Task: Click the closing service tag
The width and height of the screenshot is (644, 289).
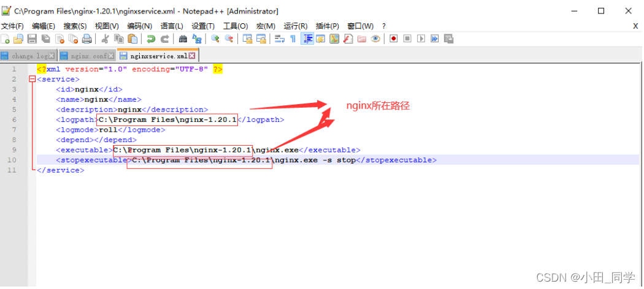Action: (x=60, y=170)
